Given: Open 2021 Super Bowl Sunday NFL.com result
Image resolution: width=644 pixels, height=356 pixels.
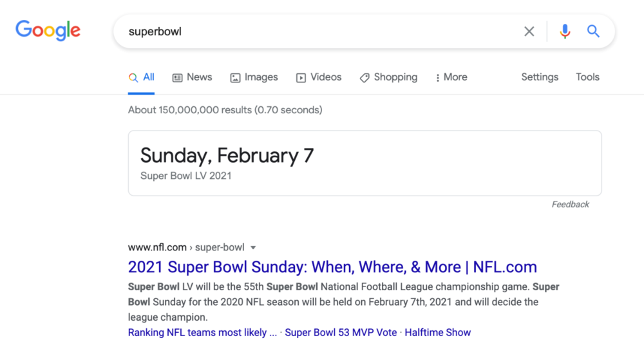Looking at the screenshot, I should click(332, 267).
